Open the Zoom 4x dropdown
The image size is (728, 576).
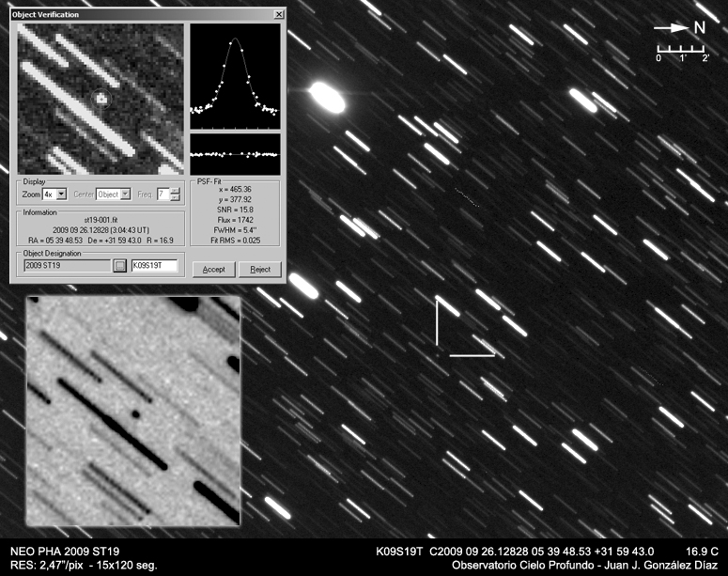[61, 194]
